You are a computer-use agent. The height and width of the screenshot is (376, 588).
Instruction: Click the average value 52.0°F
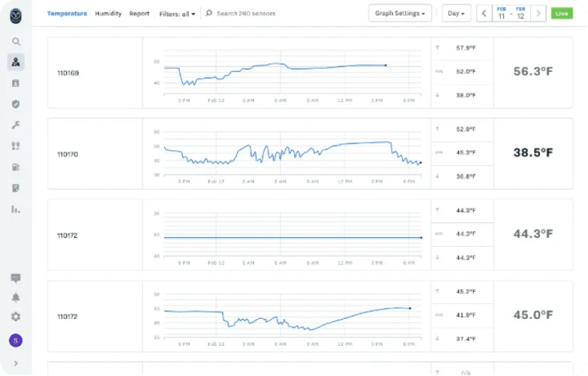click(x=466, y=71)
